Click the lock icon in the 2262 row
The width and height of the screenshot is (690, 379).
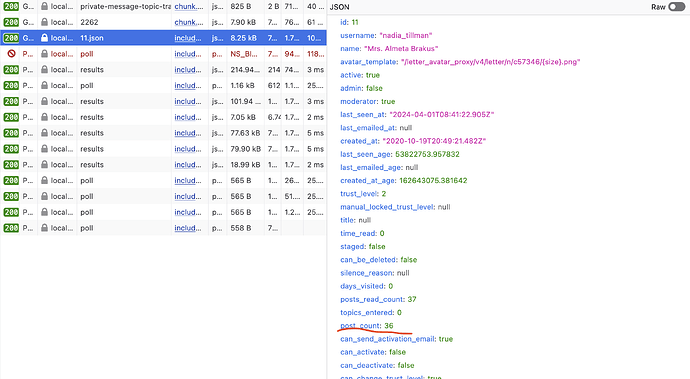(44, 22)
